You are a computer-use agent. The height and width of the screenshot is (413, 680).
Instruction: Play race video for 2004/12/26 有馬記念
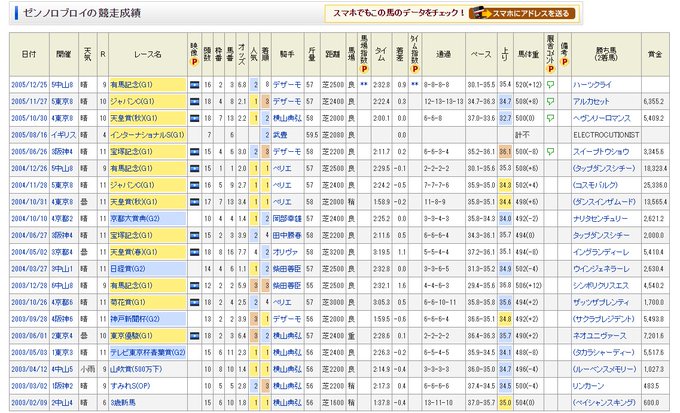194,168
